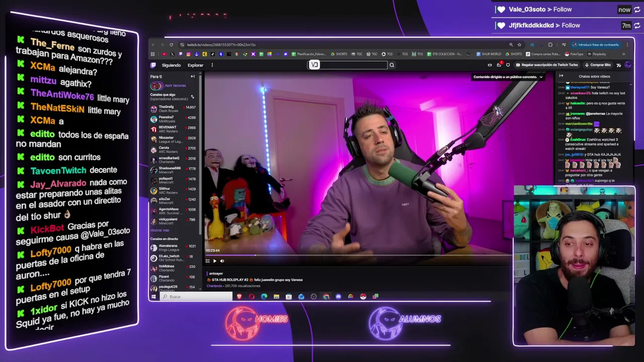Viewport: 644px width, 362px height.
Task: Open the Instagram bookmark icon
Action: tap(188, 54)
